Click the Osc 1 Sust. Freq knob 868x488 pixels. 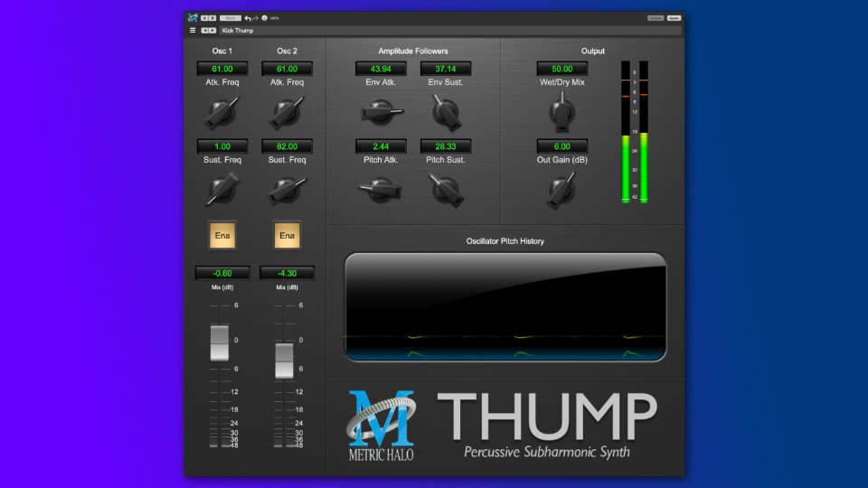222,190
